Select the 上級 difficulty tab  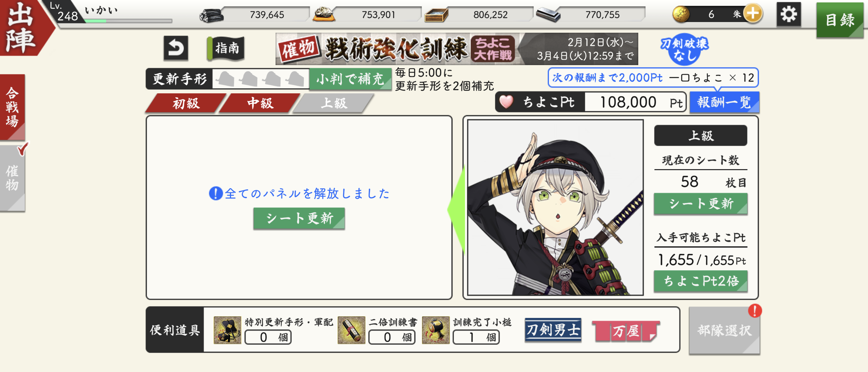(x=334, y=103)
